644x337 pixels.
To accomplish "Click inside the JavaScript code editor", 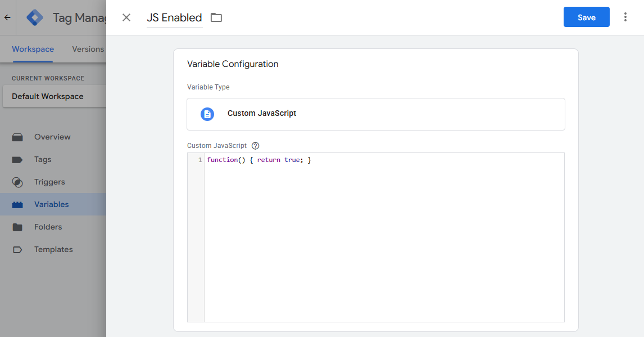I will point(384,237).
